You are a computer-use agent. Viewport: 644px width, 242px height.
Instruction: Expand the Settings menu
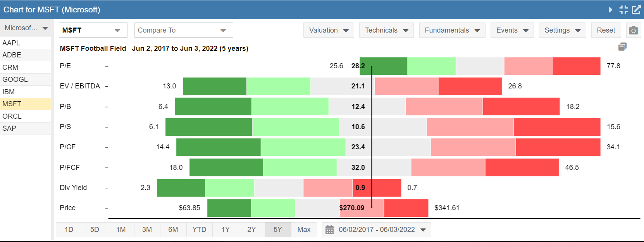coord(562,30)
